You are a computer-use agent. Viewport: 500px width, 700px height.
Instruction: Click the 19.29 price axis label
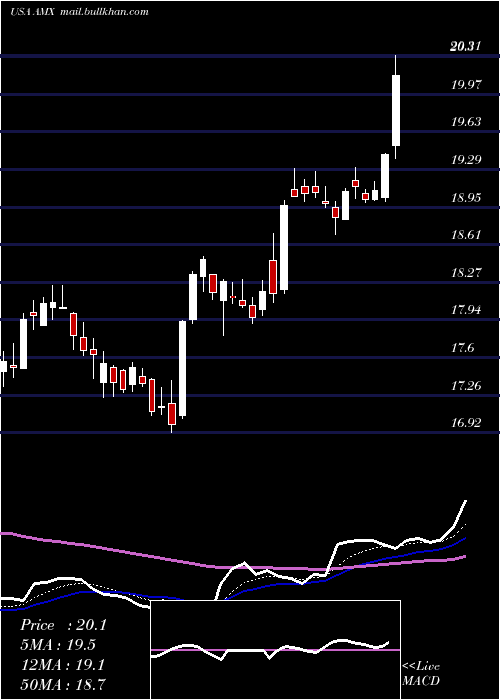click(466, 159)
